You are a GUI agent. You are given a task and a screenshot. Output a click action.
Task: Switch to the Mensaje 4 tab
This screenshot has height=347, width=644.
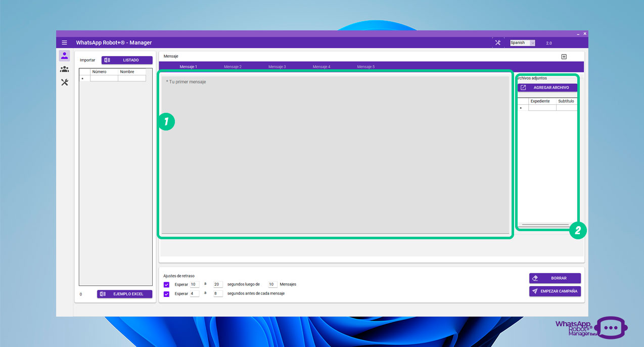[321, 67]
